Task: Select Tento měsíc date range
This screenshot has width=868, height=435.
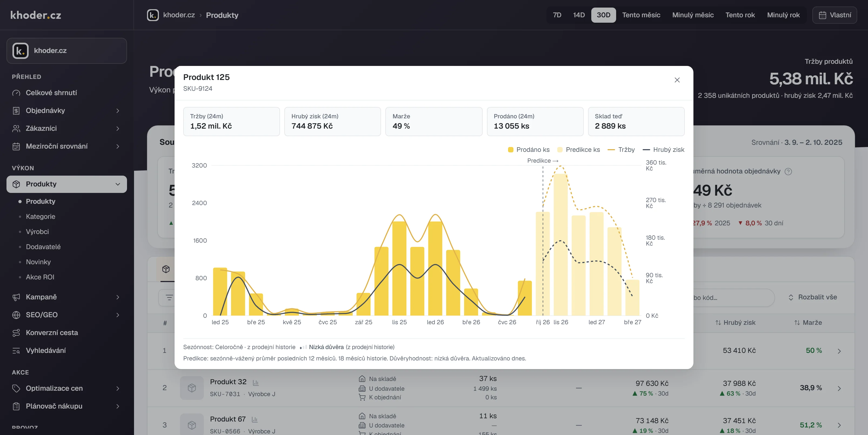Action: [x=641, y=15]
